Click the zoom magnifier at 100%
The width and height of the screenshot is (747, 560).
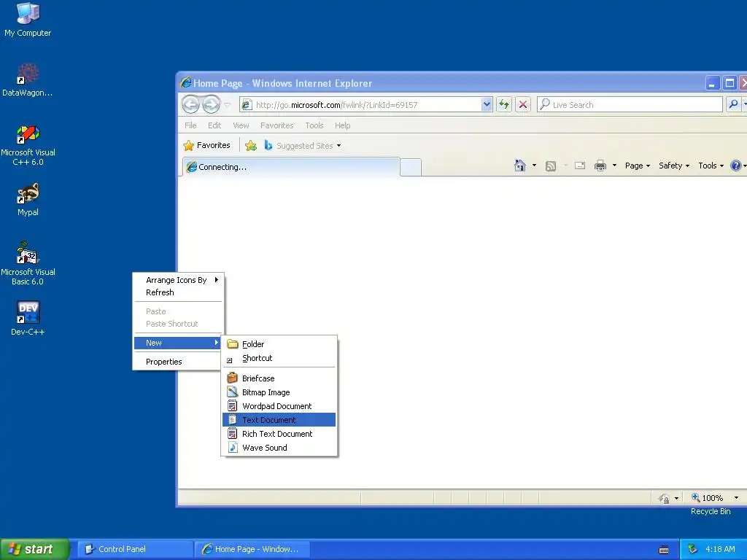696,497
